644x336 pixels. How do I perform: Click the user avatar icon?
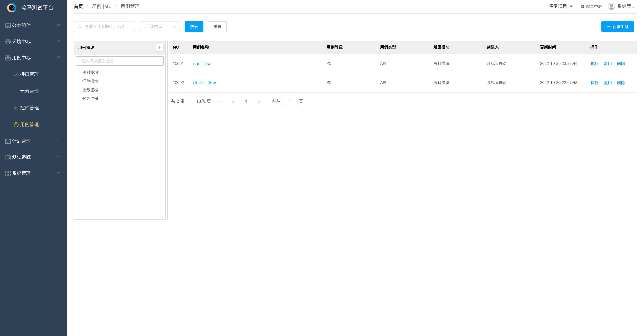611,7
